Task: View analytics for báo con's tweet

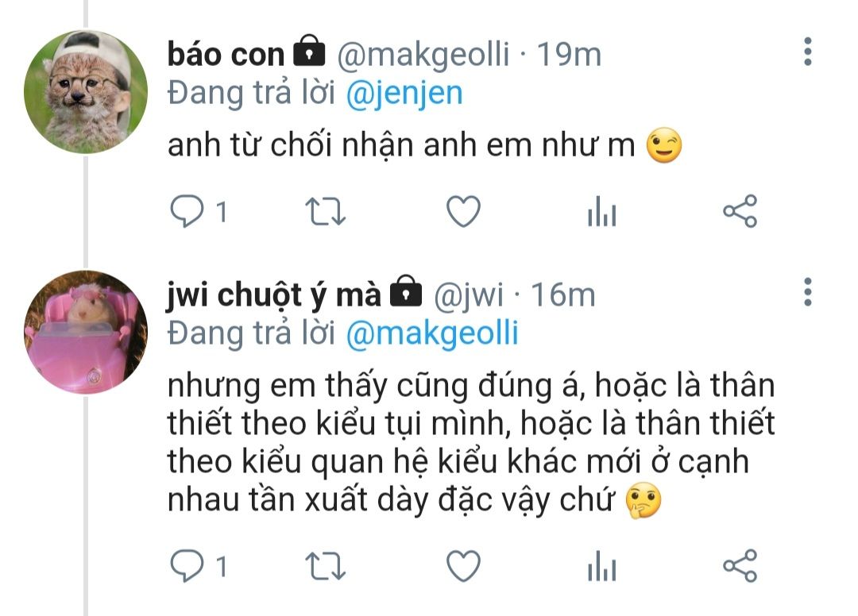Action: 602,211
